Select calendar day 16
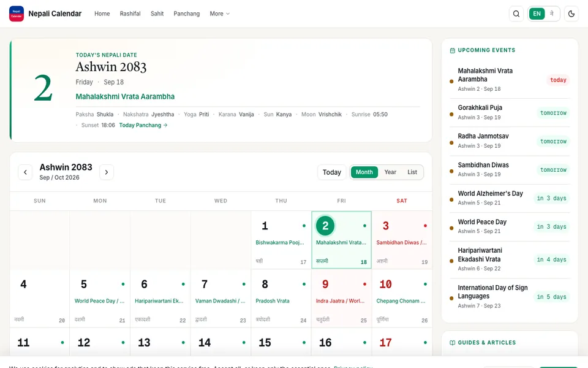588x368 pixels. pyautogui.click(x=341, y=342)
